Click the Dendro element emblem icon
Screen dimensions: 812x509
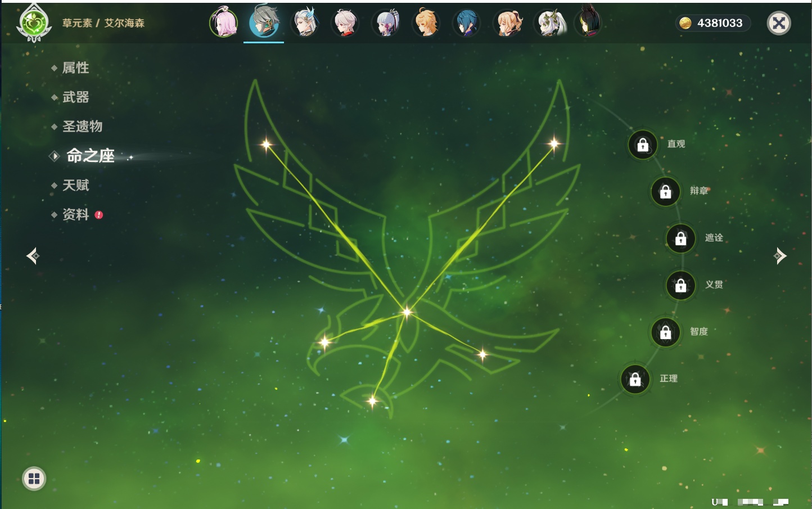tap(34, 24)
